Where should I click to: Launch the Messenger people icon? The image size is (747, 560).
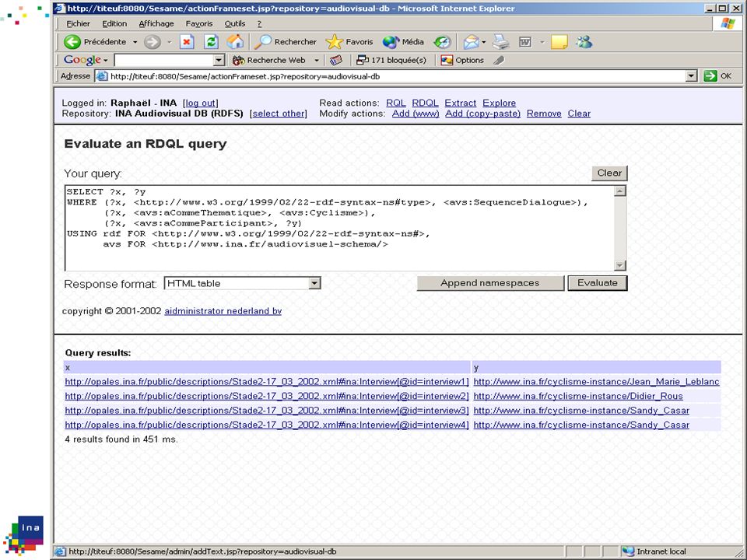point(584,42)
